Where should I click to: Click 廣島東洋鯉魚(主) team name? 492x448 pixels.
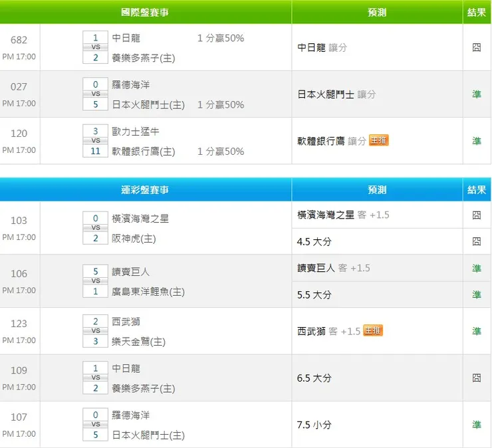pyautogui.click(x=148, y=292)
